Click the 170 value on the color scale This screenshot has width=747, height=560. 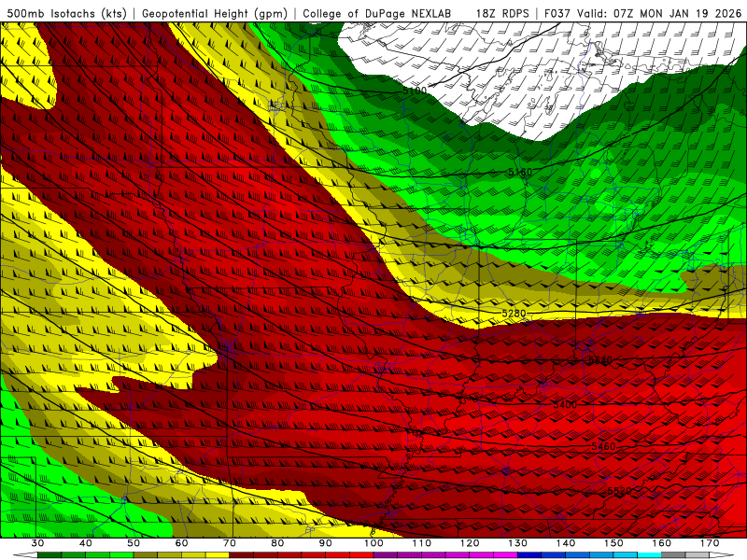click(710, 543)
